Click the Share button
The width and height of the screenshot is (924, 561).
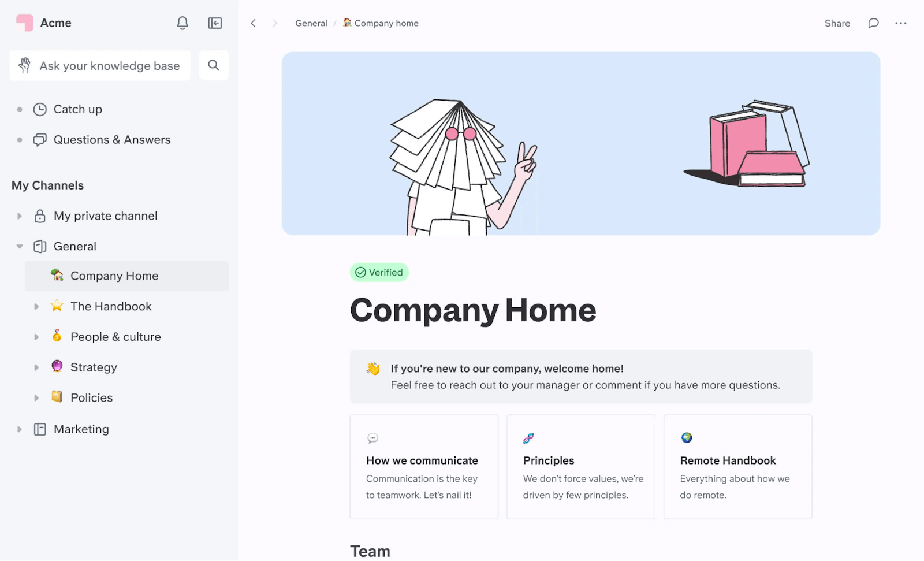pos(836,23)
